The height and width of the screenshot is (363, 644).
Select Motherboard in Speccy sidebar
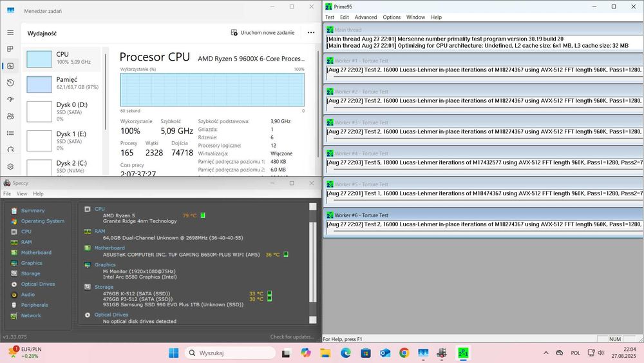click(36, 252)
